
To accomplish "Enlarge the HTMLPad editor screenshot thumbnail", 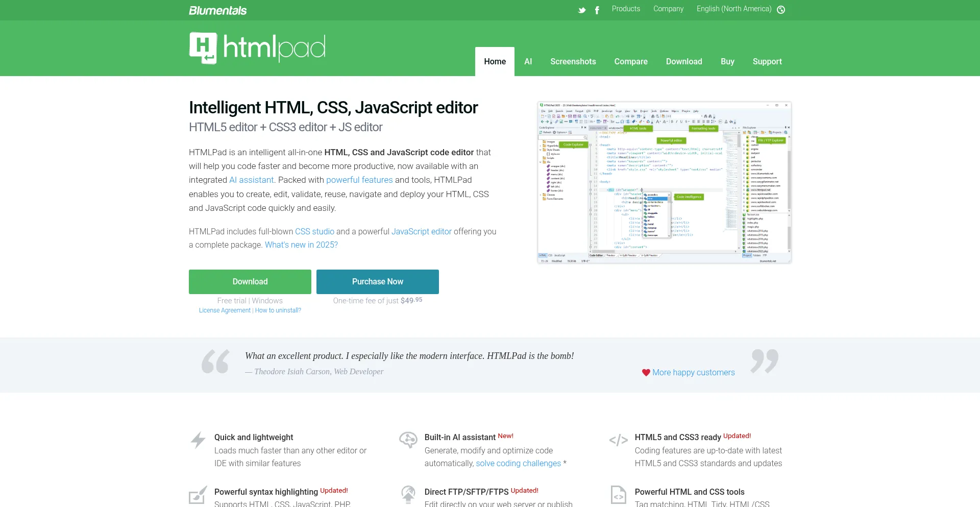I will tap(665, 182).
